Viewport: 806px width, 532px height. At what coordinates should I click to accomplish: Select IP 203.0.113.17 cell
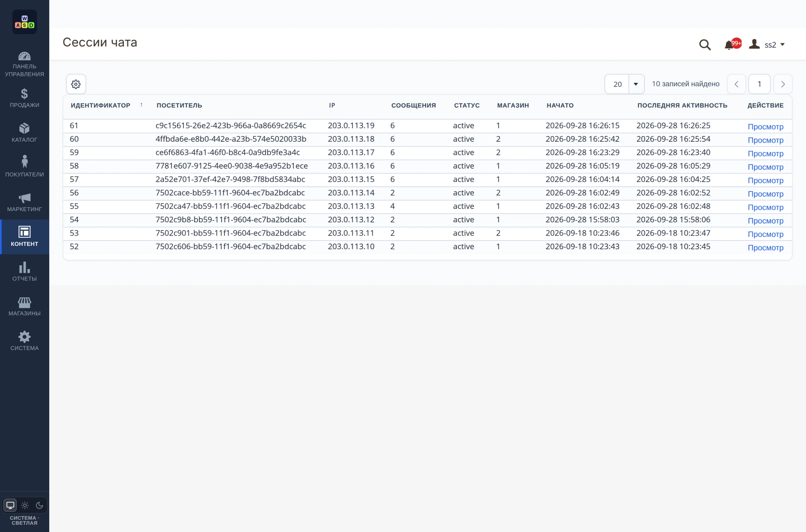(351, 152)
